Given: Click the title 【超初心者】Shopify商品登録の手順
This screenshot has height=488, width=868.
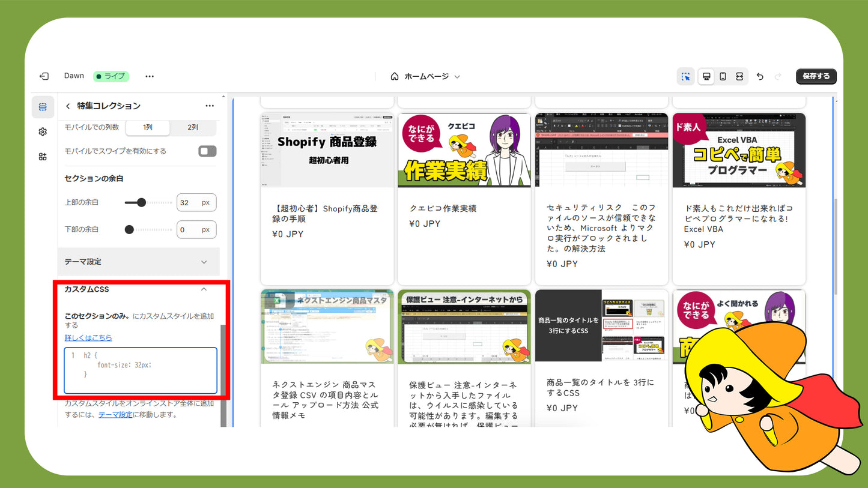Looking at the screenshot, I should point(325,214).
